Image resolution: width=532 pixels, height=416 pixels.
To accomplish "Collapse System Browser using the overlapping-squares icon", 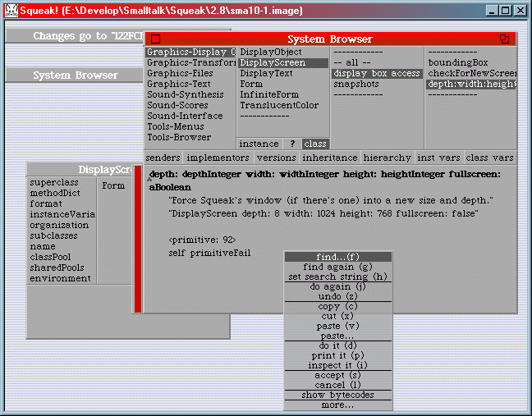I will pos(505,39).
